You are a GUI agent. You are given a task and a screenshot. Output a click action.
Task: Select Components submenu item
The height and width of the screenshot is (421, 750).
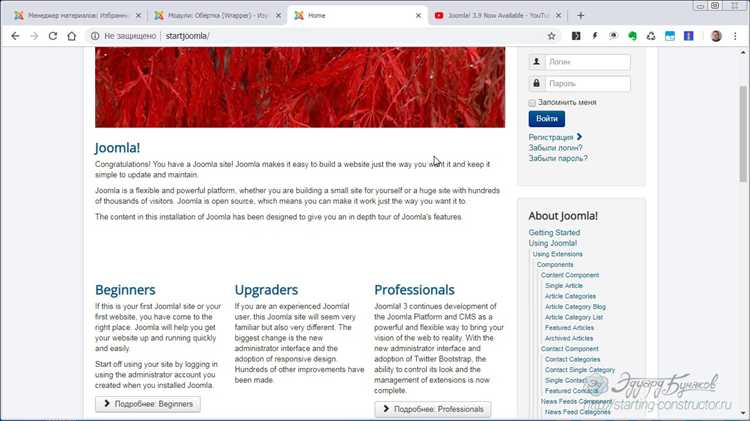coord(554,265)
